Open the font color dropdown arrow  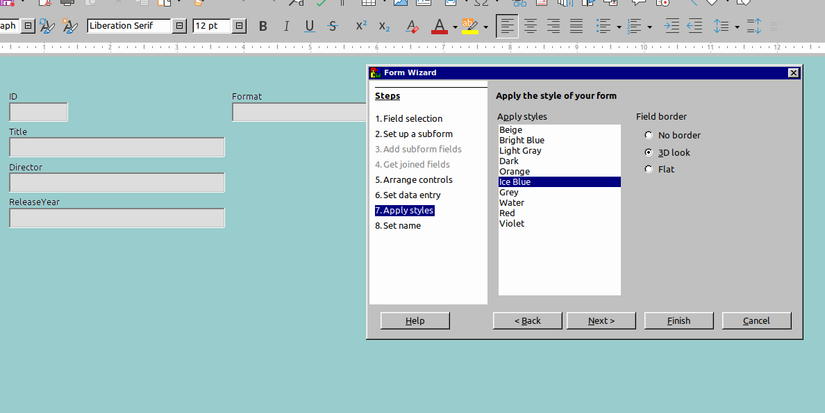point(455,27)
